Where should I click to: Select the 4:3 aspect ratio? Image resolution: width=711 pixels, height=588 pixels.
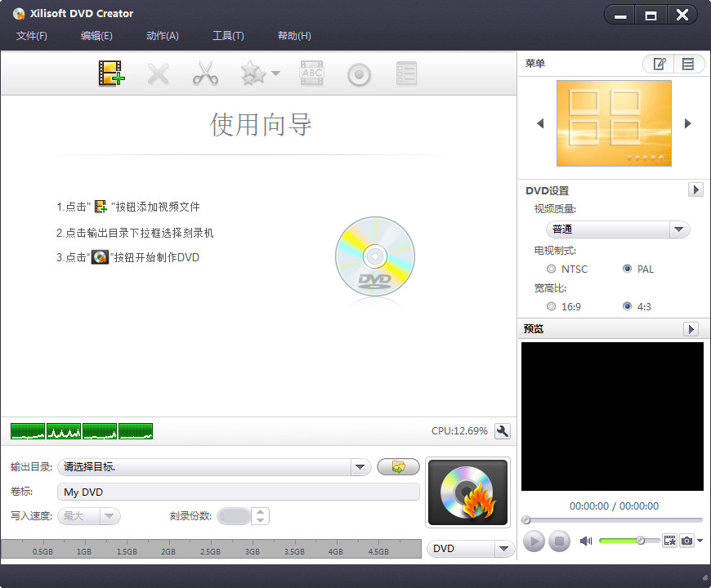click(x=627, y=307)
